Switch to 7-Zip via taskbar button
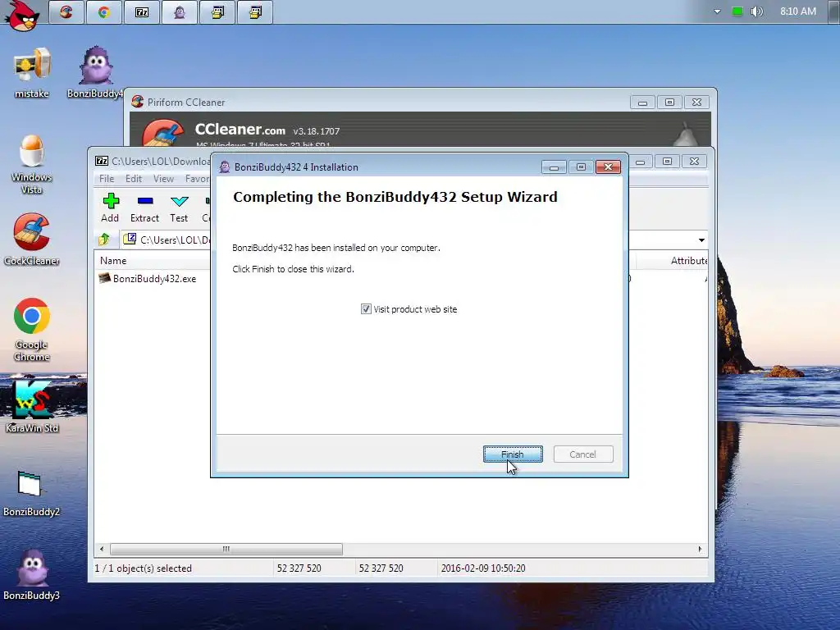 pyautogui.click(x=142, y=11)
